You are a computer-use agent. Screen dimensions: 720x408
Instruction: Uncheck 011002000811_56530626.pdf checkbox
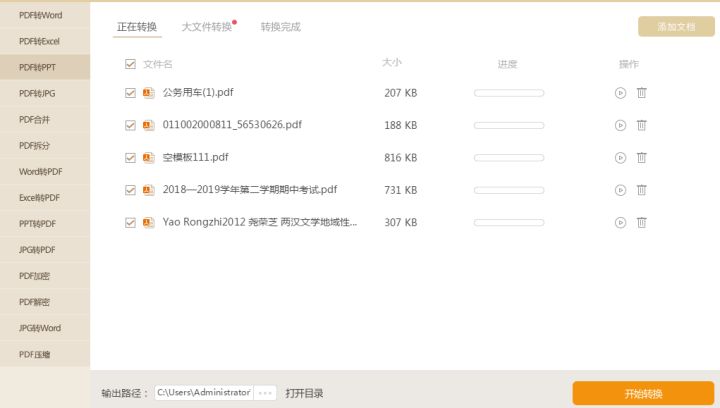tap(130, 125)
